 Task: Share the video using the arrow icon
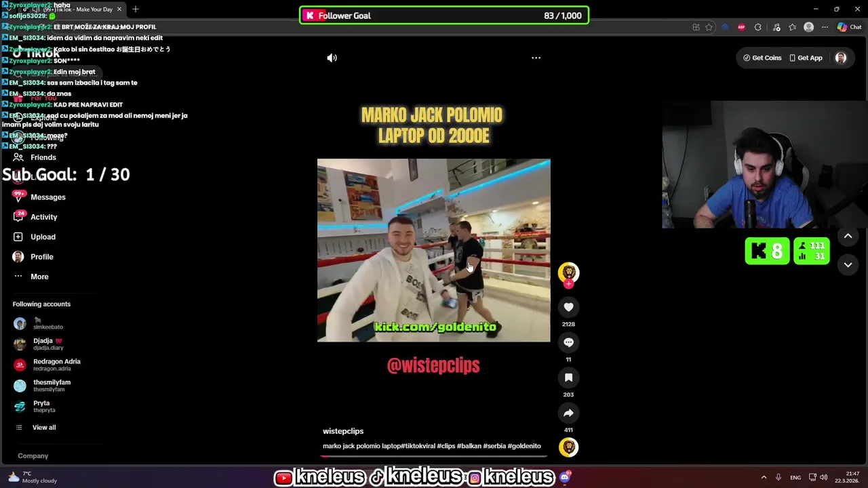tap(568, 413)
